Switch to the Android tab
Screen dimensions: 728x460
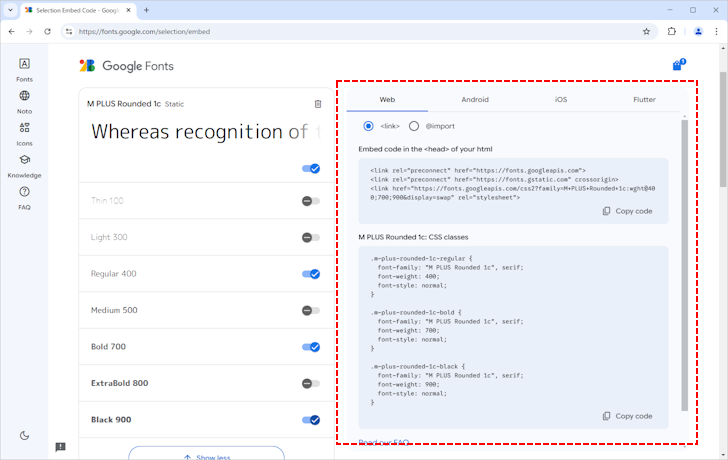475,99
